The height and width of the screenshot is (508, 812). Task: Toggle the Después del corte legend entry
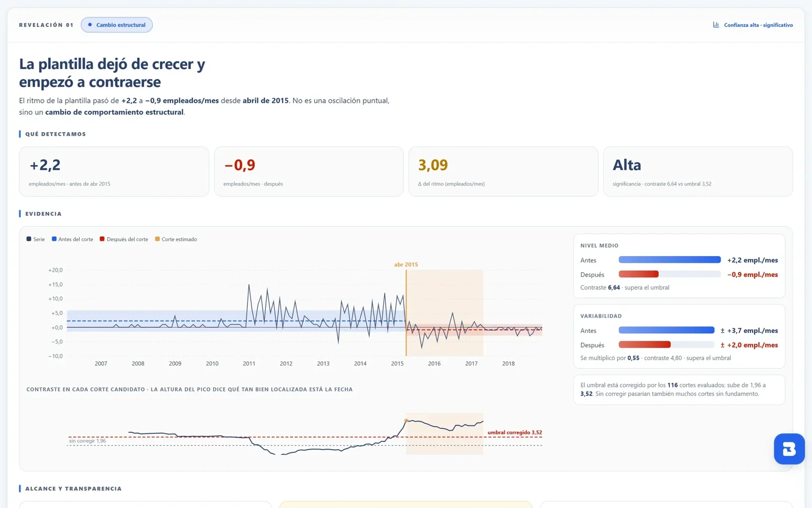tap(124, 239)
